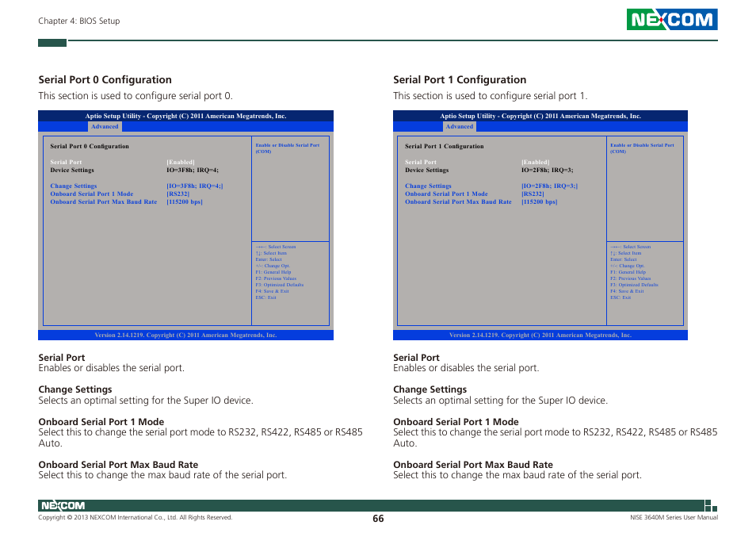This screenshot has height=533, width=756.
Task: Click the 'Onboard Serial Port Max Baud Rate' item in the Port 0 BIOS screen
Action: pyautogui.click(x=104, y=201)
